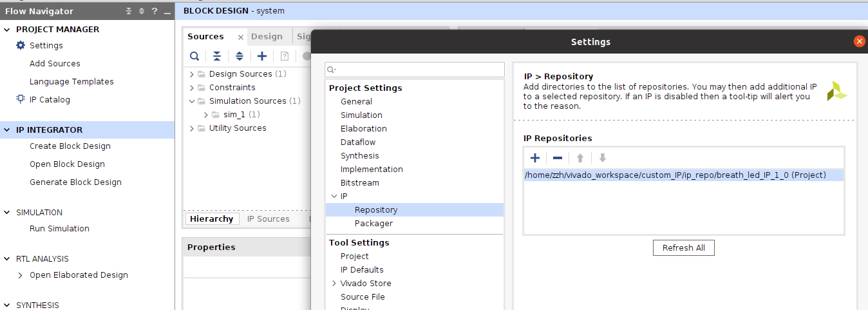This screenshot has height=310, width=868.
Task: Expand the Constraints tree node
Action: point(192,88)
